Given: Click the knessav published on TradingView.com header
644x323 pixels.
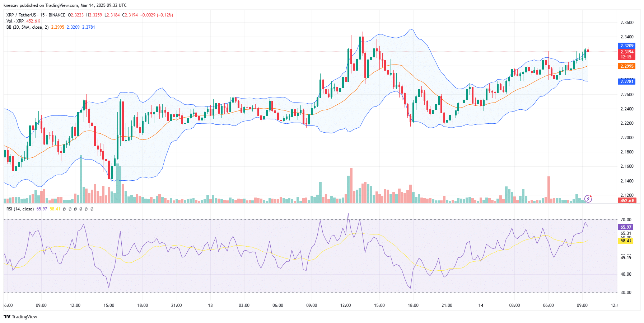Looking at the screenshot, I should (x=65, y=5).
